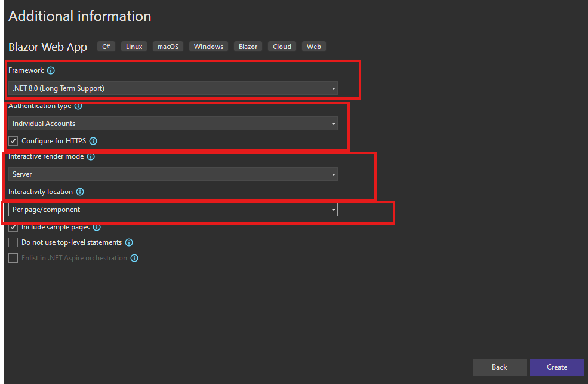
Task: Click the Create button
Action: (x=557, y=367)
